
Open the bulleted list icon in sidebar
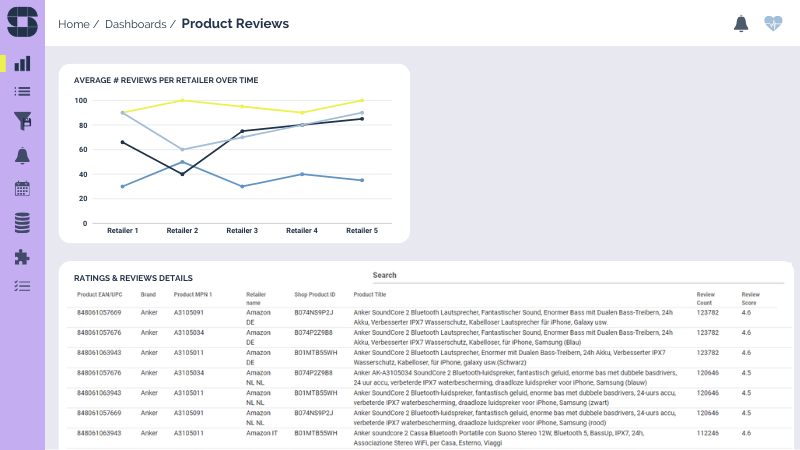(22, 91)
